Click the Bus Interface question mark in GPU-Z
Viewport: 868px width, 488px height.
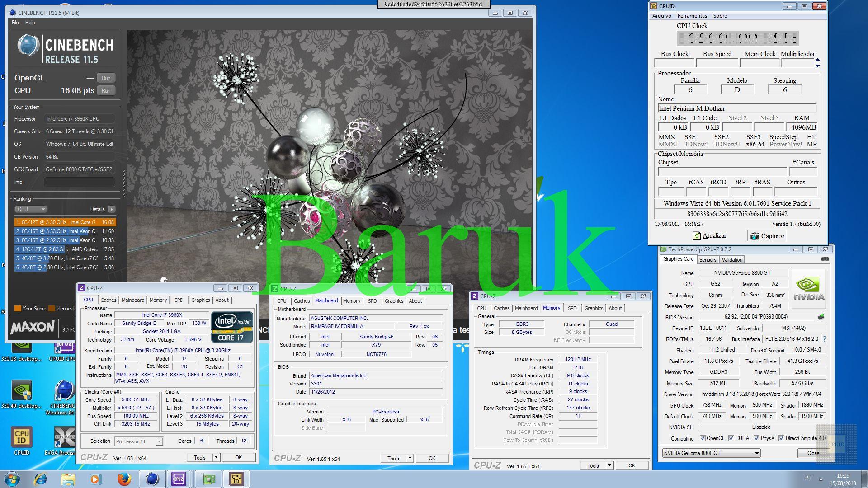tap(825, 339)
